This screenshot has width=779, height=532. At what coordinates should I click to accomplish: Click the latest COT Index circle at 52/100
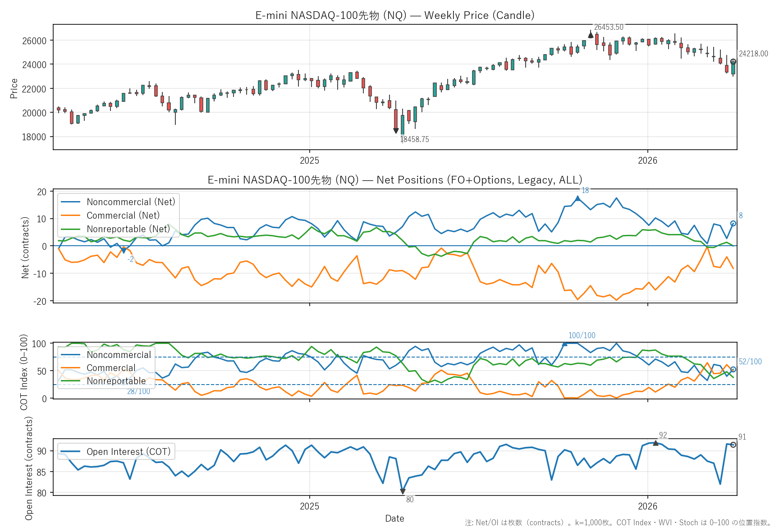(733, 369)
